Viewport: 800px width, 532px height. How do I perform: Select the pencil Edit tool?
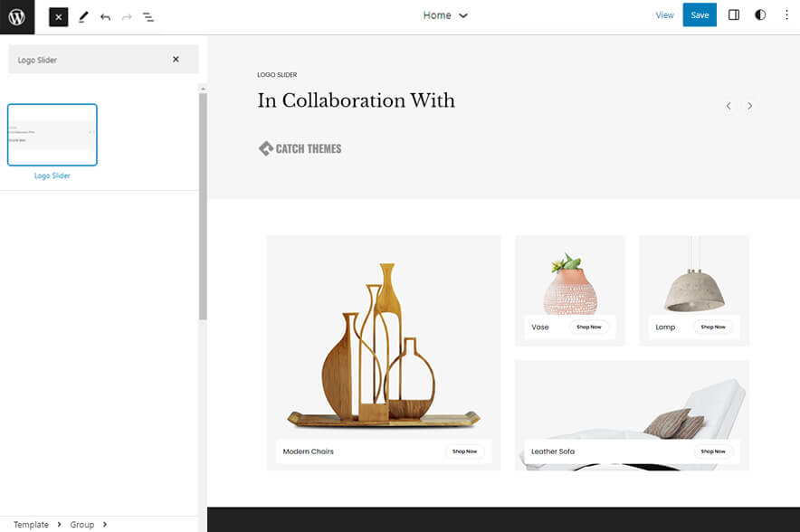tap(83, 16)
